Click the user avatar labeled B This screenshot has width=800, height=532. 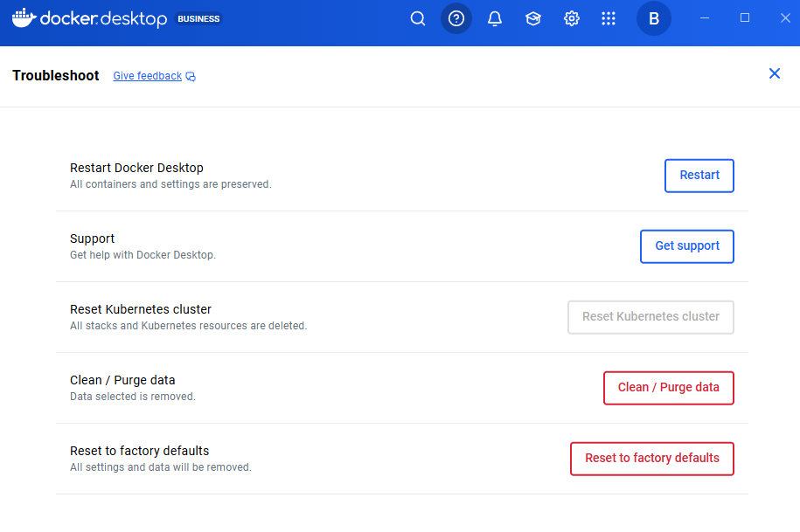tap(654, 18)
